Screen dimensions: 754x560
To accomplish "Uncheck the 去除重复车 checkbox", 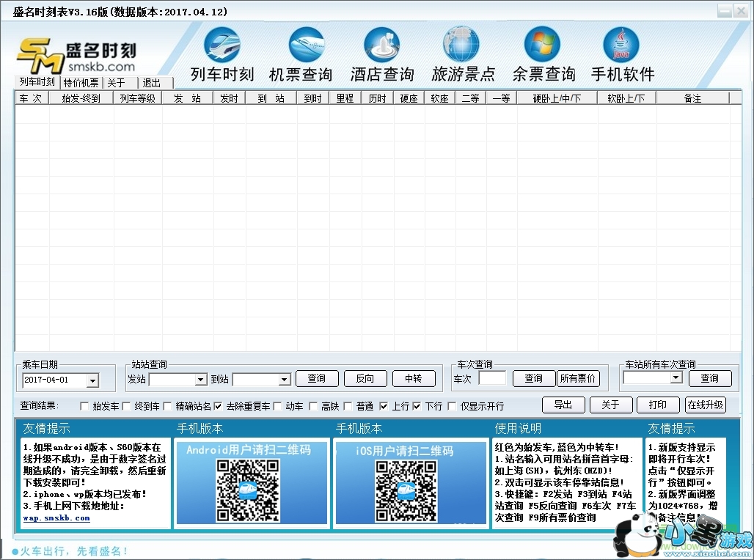I will [218, 406].
